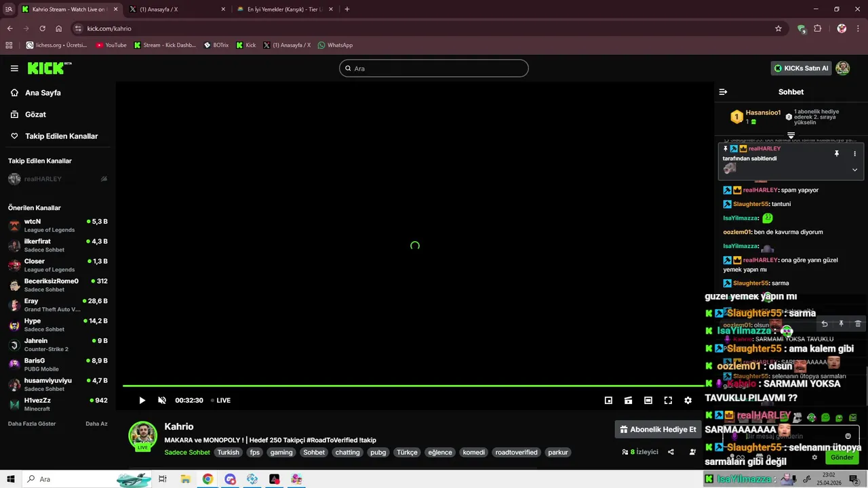Expand the pinned message chevron
Viewport: 868px width, 488px height.
[854, 169]
